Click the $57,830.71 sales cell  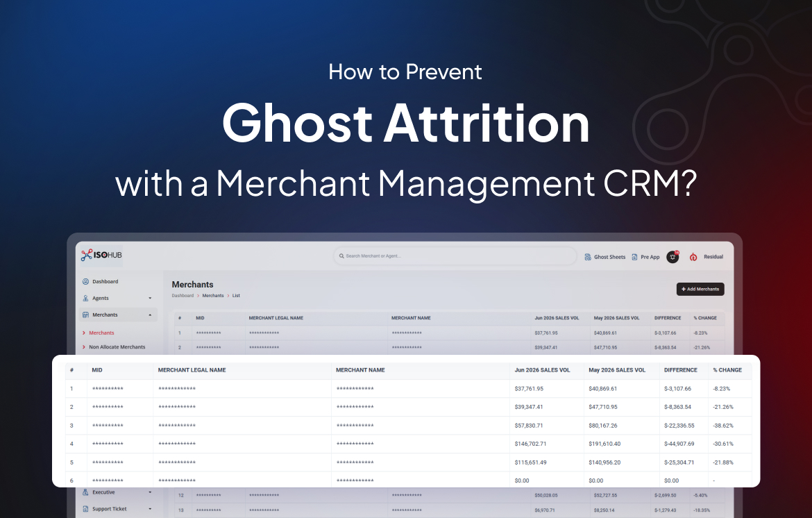coord(529,425)
